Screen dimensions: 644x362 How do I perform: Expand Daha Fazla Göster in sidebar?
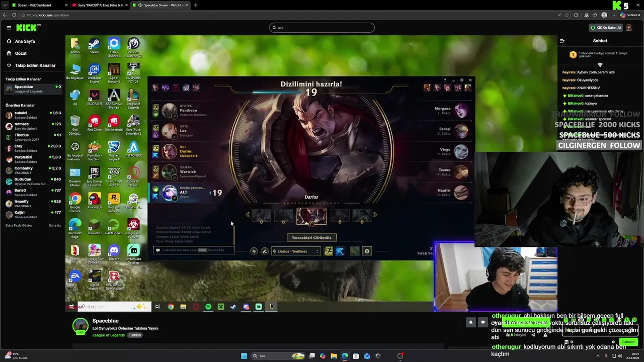[x=19, y=225]
